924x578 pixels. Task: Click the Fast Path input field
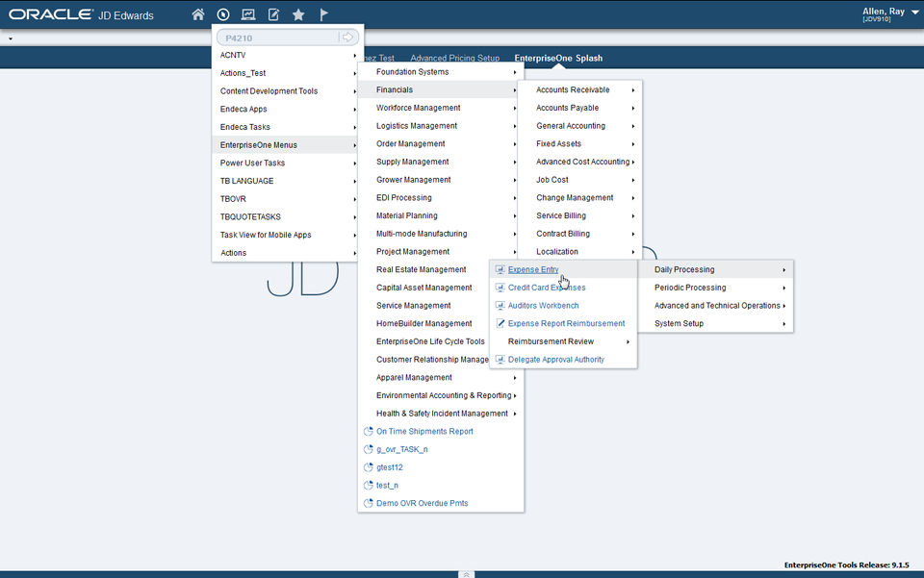click(x=279, y=38)
